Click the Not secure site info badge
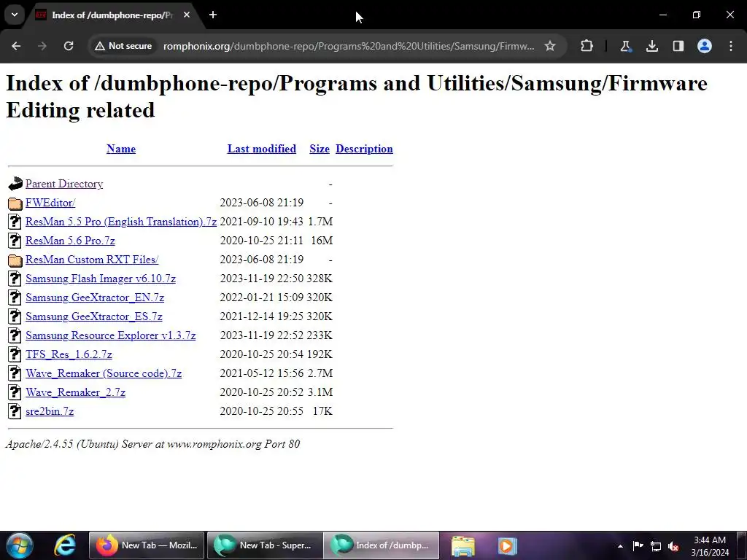The image size is (747, 560). [x=123, y=46]
